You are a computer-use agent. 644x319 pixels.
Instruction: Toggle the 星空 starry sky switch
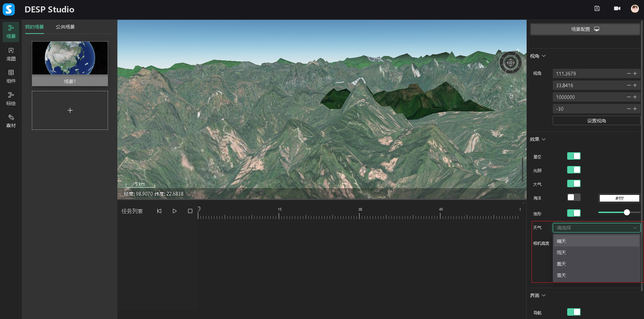pos(574,156)
